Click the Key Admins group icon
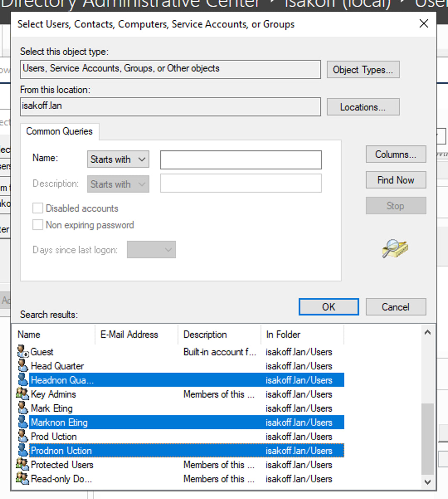The width and height of the screenshot is (448, 499). tap(22, 394)
